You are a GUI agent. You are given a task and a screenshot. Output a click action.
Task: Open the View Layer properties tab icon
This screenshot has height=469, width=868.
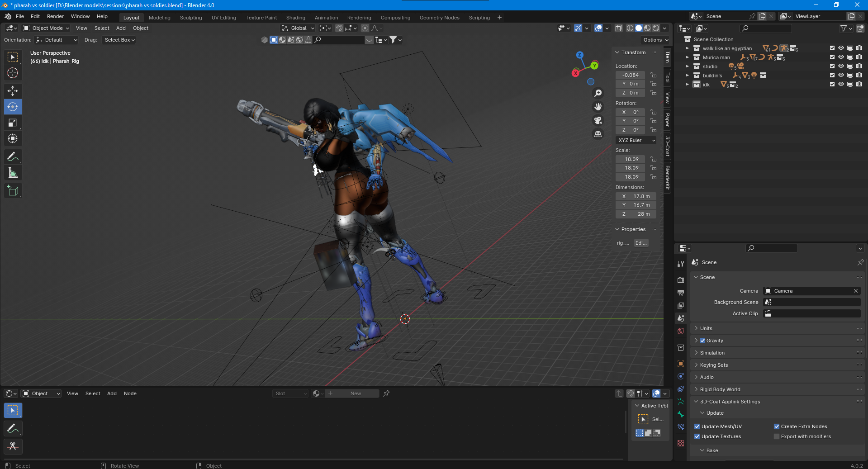coord(681,306)
